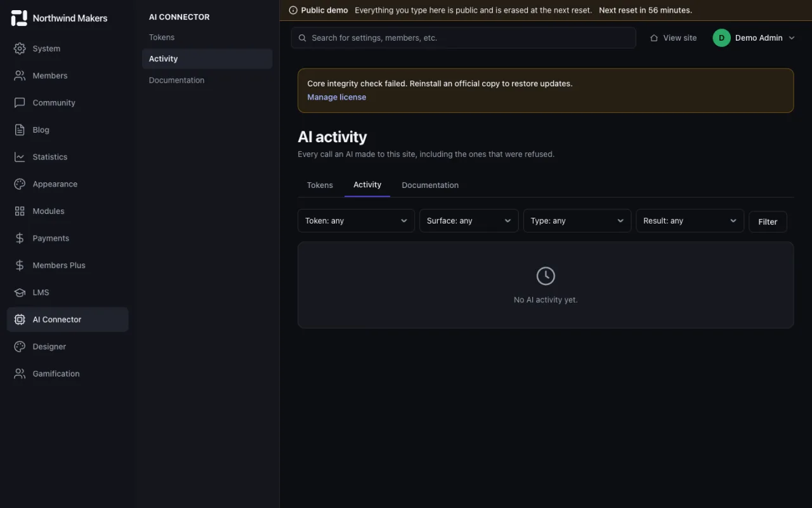Select the Activity tab under AI activity
The height and width of the screenshot is (508, 812).
point(367,185)
